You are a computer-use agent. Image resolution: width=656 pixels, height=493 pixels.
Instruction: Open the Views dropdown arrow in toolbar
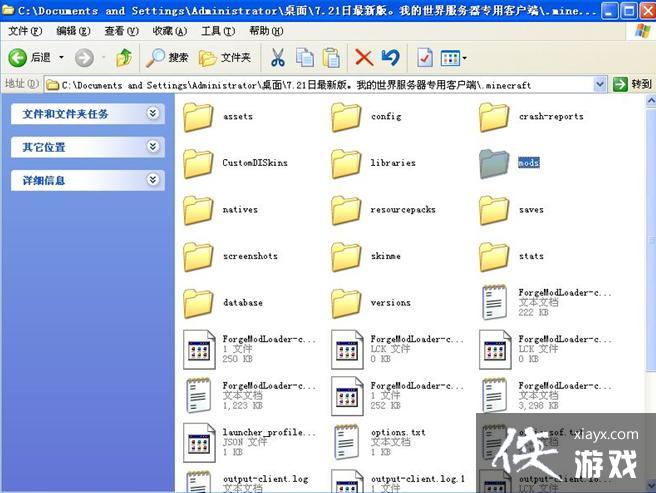click(463, 58)
